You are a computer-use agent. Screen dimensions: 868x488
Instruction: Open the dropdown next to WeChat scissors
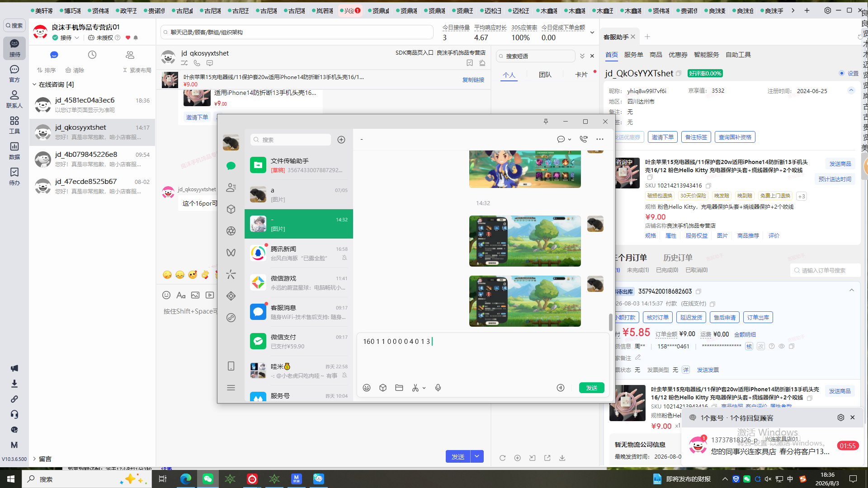(x=424, y=388)
